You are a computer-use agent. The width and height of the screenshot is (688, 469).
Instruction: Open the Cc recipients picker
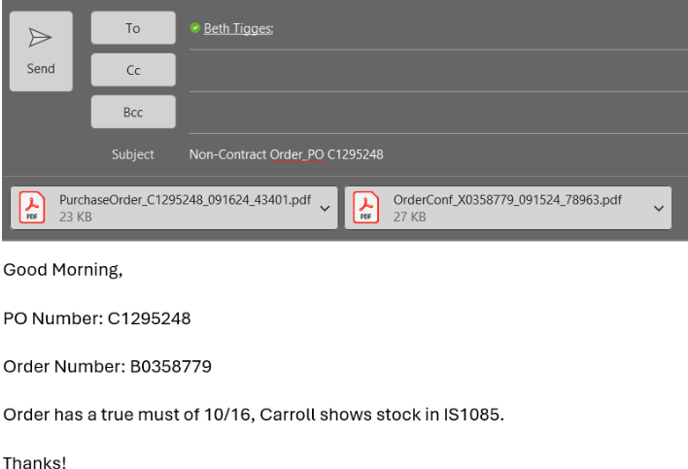133,70
